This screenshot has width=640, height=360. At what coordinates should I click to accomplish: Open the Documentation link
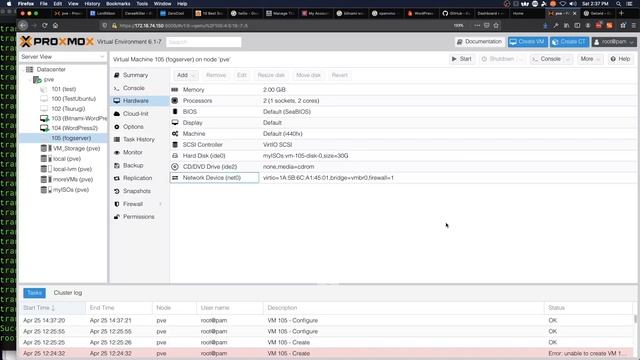480,42
